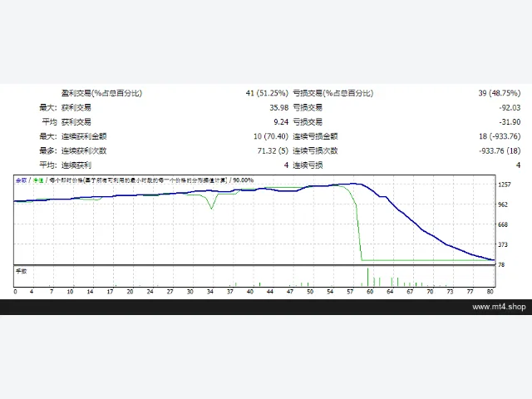Viewport: 532px width, 399px height.
Task: Click the '连续亏损金额' label
Action: 315,136
